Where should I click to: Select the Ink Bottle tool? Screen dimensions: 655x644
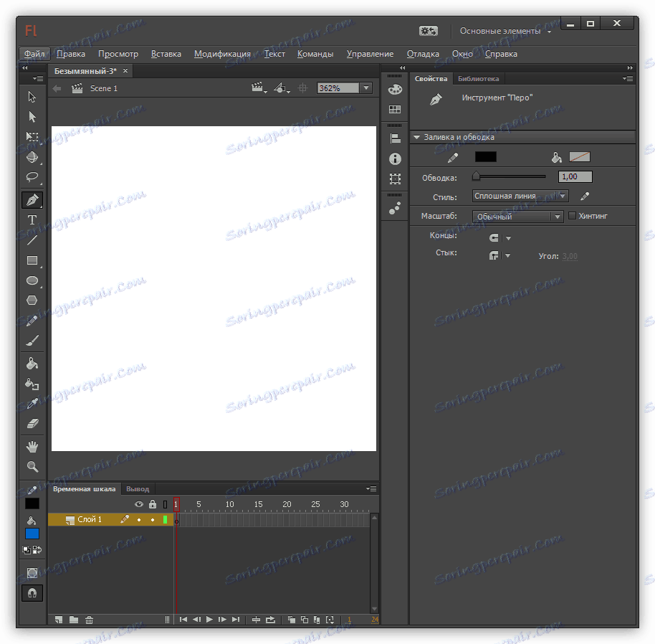pyautogui.click(x=32, y=384)
